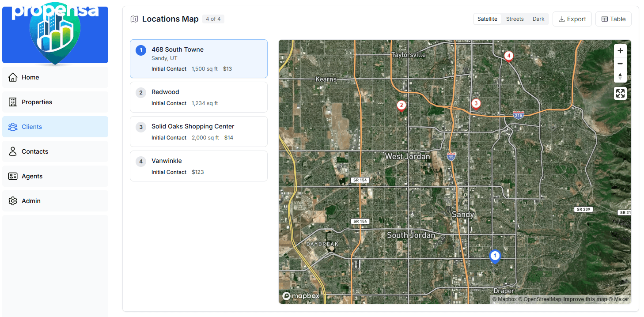Open the Admin section

click(31, 200)
